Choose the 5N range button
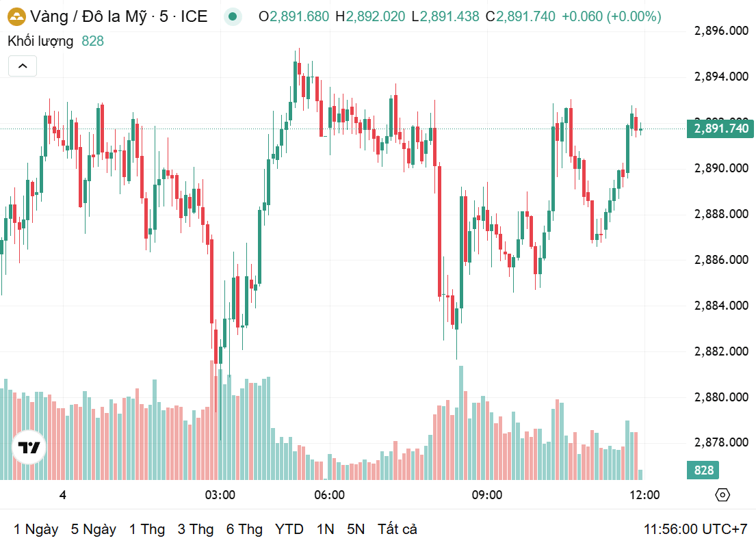This screenshot has width=756, height=547. [356, 529]
